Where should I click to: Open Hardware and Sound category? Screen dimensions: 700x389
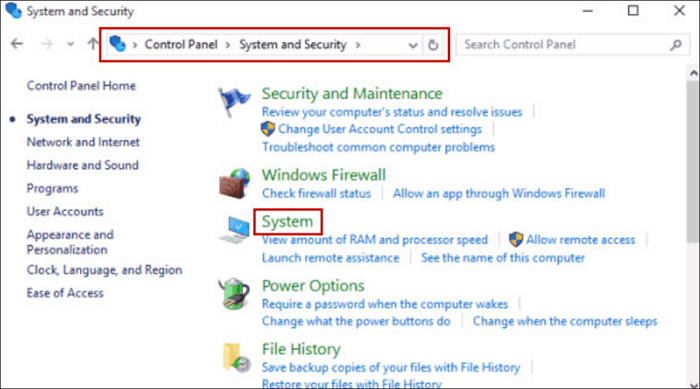tap(83, 165)
